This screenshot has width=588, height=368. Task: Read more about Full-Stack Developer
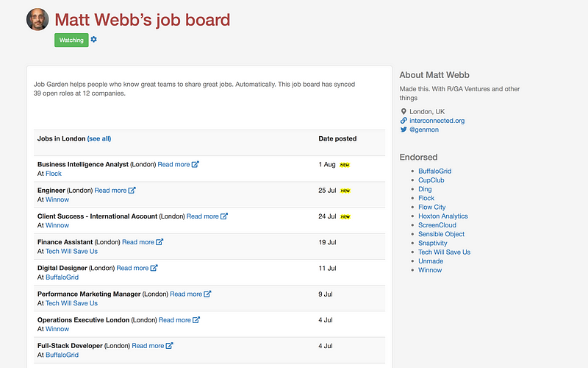point(148,346)
